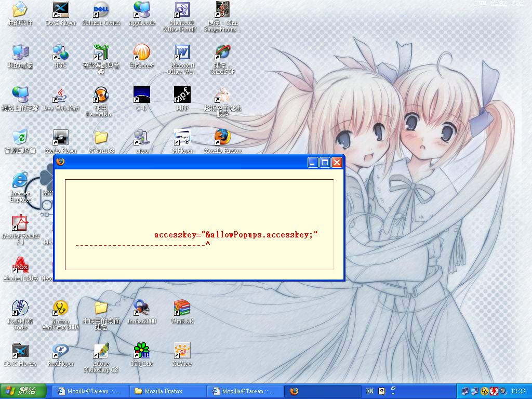Switch to first Mozilla@Taiwan taskbar button
The height and width of the screenshot is (399, 532).
click(89, 391)
